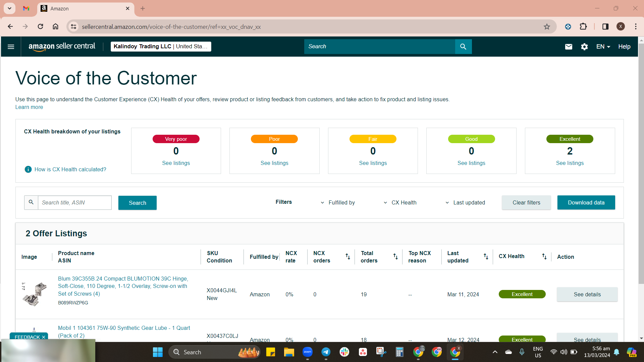Open the Kalindoy Trading LLC account switcher

coord(161,47)
